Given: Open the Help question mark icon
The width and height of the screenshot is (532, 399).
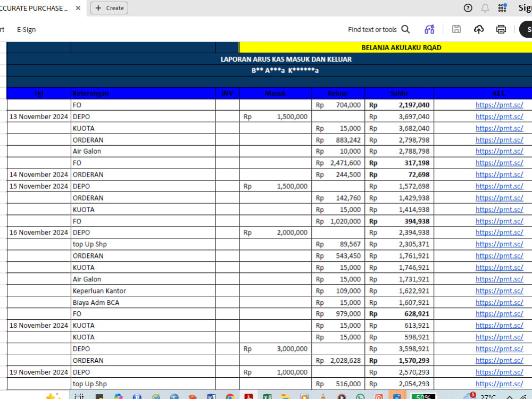Looking at the screenshot, I should [x=468, y=8].
